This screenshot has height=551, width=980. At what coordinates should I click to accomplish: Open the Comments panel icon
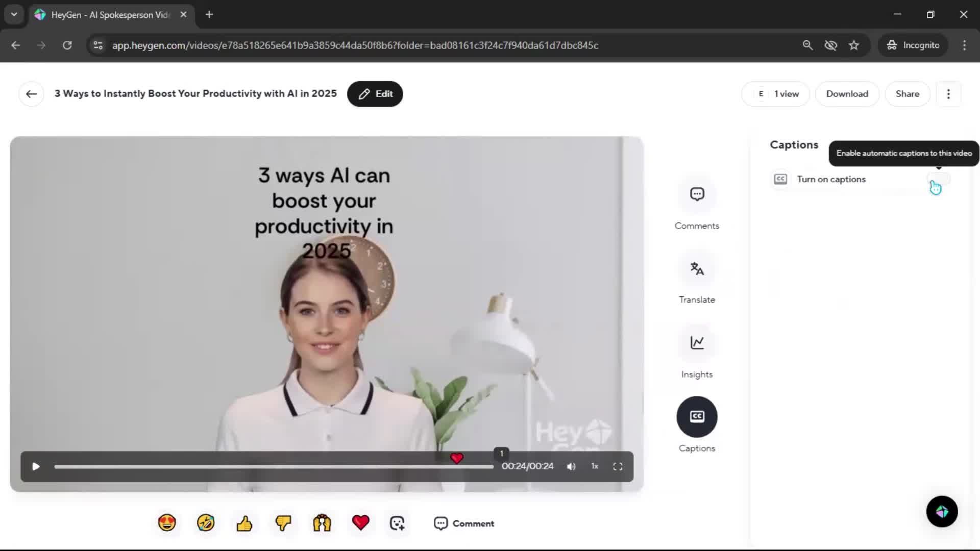pyautogui.click(x=697, y=194)
